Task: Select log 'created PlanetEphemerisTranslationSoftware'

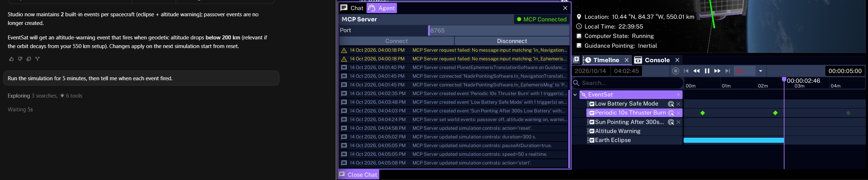Action: click(453, 68)
